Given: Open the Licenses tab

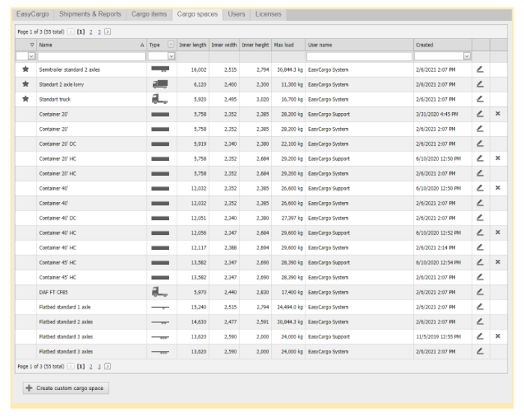Looking at the screenshot, I should click(x=268, y=14).
